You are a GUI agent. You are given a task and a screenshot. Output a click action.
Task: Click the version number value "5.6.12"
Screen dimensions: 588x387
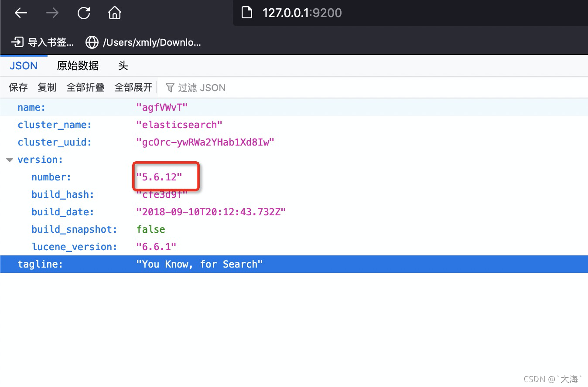(x=159, y=177)
